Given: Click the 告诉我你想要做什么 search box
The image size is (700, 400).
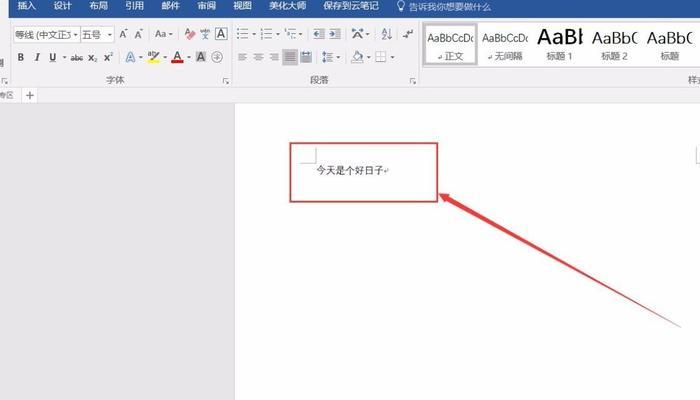Looking at the screenshot, I should [450, 7].
